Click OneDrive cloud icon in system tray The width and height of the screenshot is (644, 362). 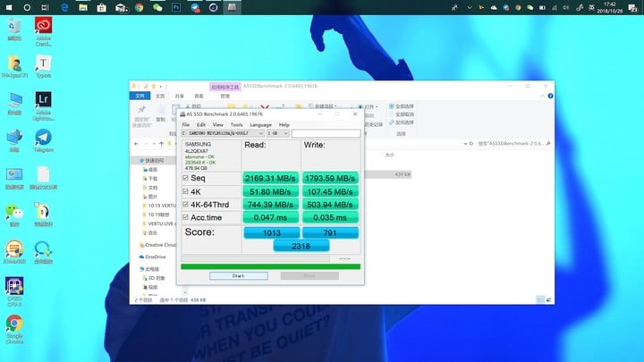pos(494,8)
